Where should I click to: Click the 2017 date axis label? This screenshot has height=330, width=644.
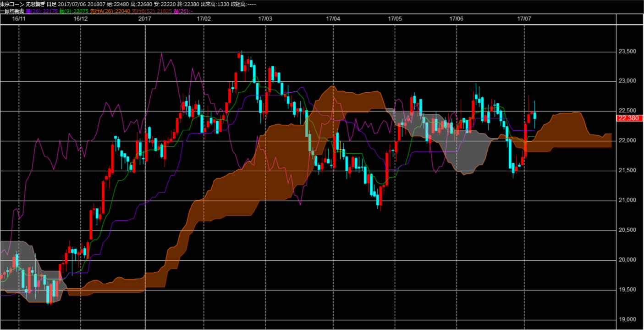tap(144, 19)
